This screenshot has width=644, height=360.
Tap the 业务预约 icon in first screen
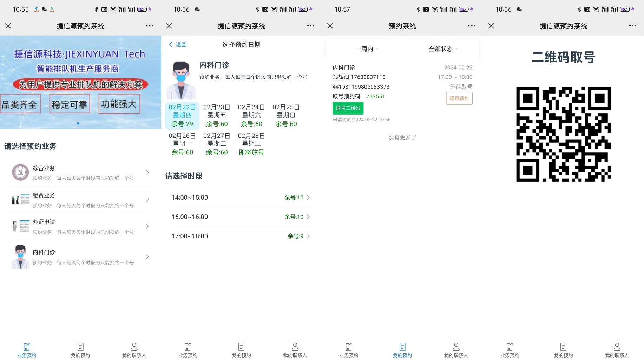tap(27, 347)
